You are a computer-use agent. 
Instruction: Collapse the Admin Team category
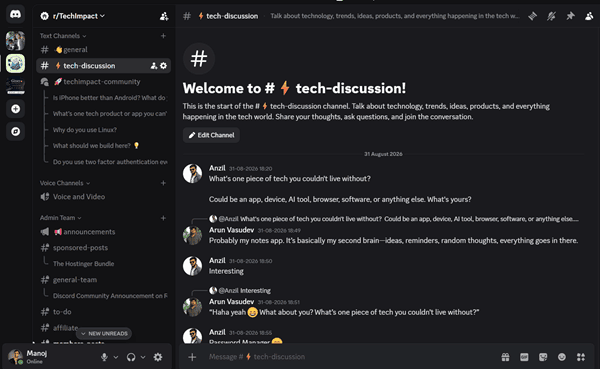coord(60,218)
